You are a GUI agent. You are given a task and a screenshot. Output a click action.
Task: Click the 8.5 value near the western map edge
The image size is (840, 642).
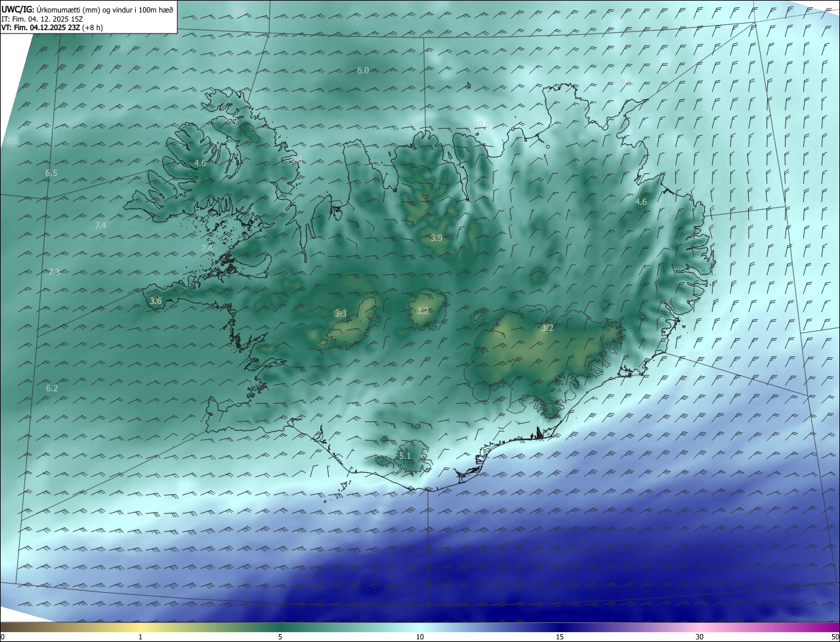pyautogui.click(x=12, y=140)
